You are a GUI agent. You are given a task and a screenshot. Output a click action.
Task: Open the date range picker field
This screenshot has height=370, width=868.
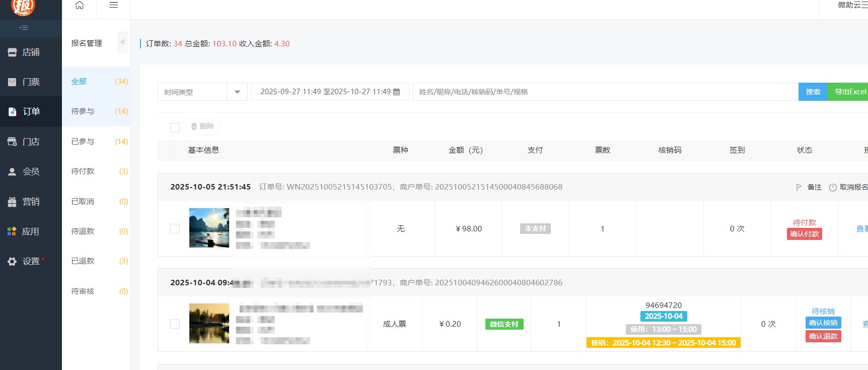click(x=330, y=92)
